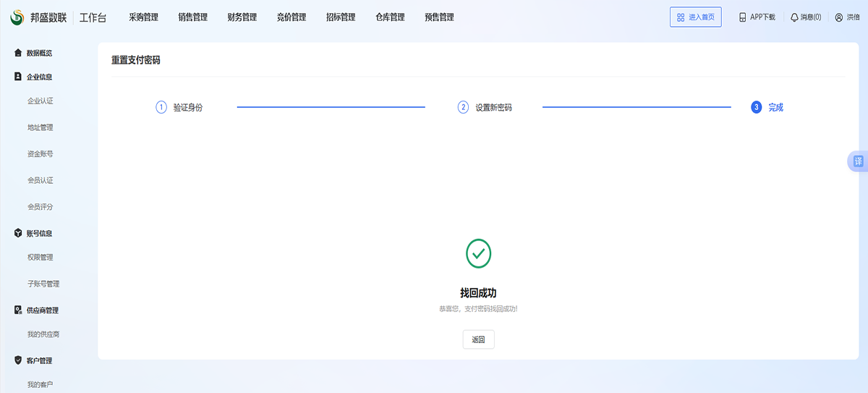Open the 仓库管理 menu
The height and width of the screenshot is (393, 868).
pos(390,17)
